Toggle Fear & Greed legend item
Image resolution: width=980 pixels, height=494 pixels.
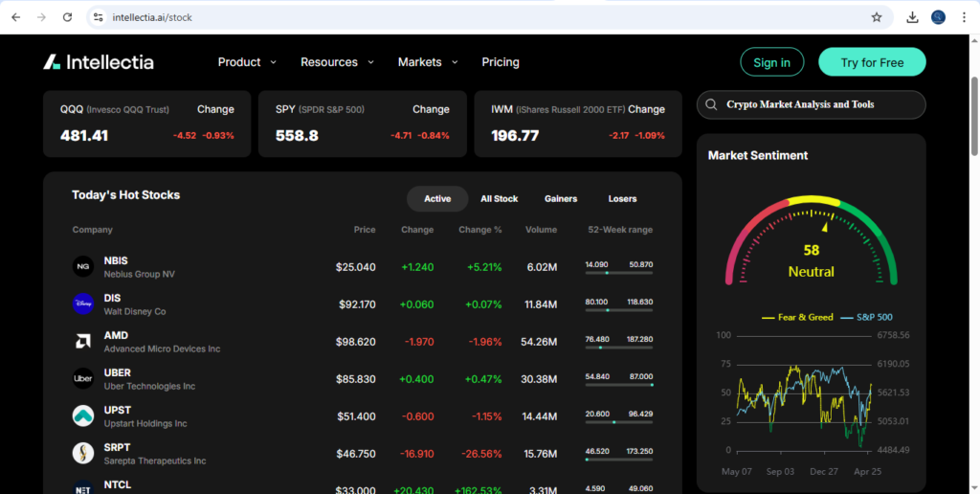(797, 318)
